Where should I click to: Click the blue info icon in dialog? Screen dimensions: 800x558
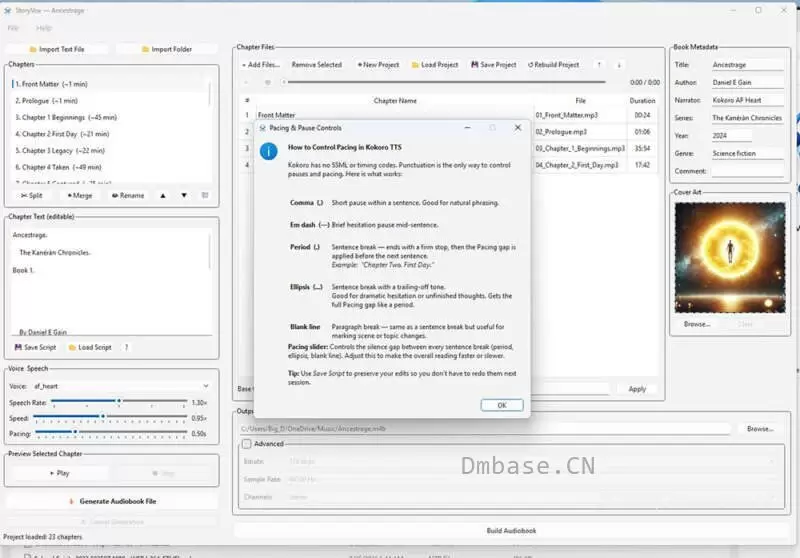269,151
